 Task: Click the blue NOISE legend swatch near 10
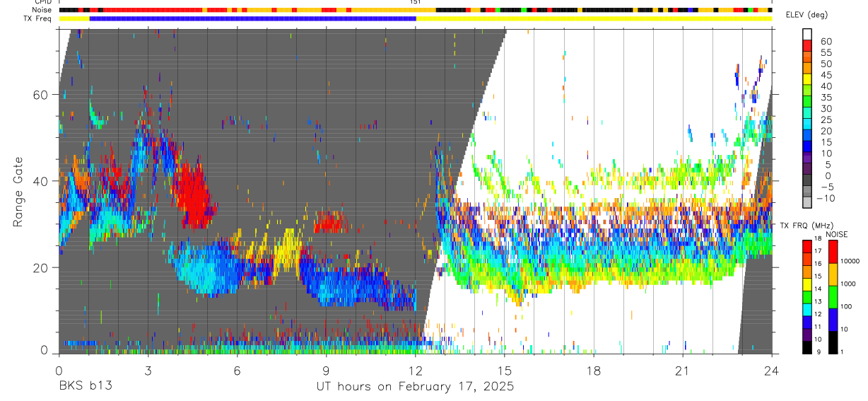tap(833, 319)
